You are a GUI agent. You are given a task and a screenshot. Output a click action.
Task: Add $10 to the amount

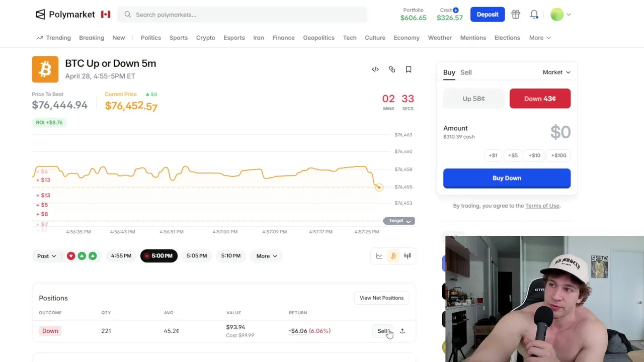pos(534,155)
